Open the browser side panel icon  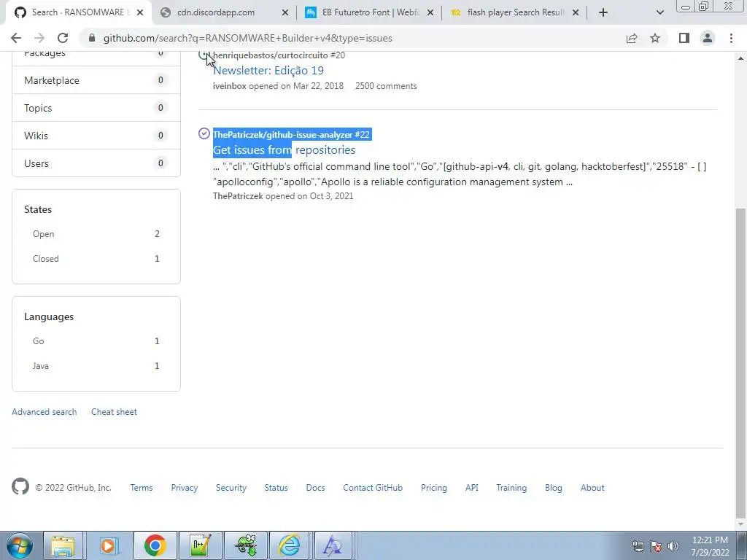pos(684,38)
